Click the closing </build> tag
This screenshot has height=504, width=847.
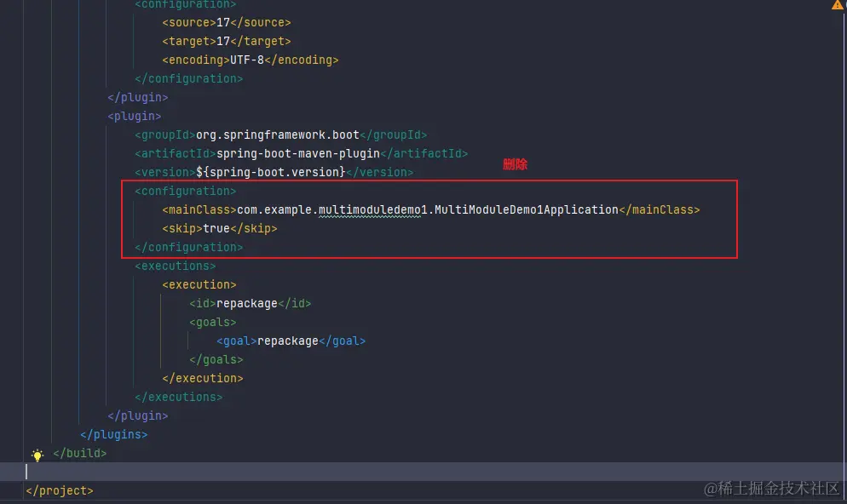(x=80, y=453)
